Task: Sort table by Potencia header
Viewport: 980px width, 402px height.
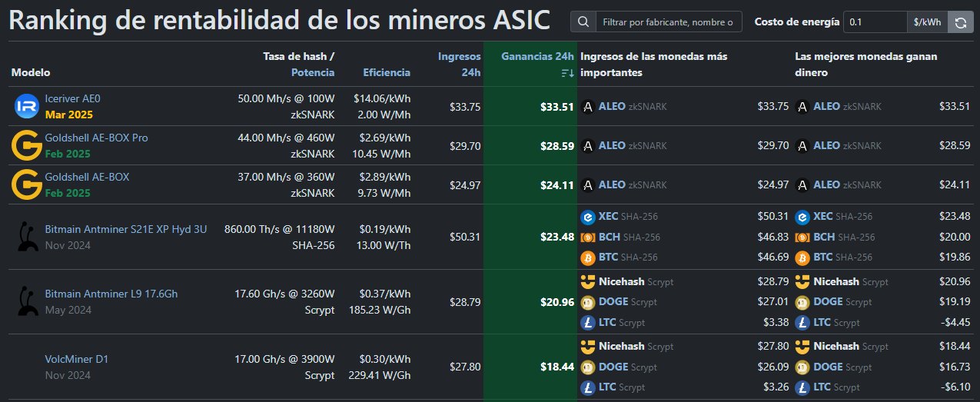Action: (x=313, y=72)
